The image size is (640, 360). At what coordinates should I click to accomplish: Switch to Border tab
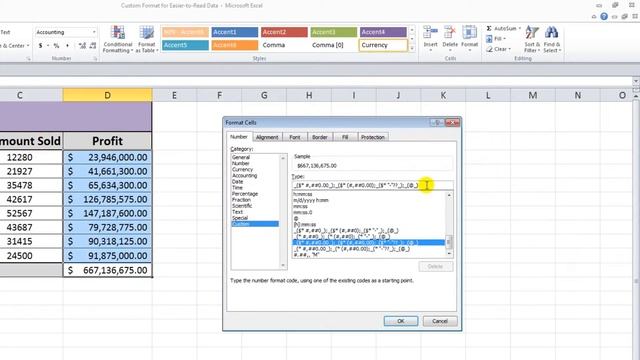click(x=320, y=137)
